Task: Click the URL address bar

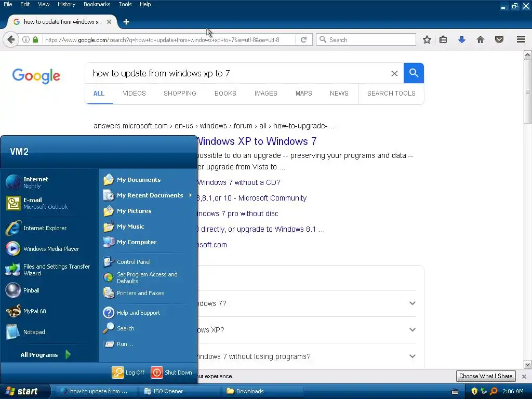Action: [168, 39]
